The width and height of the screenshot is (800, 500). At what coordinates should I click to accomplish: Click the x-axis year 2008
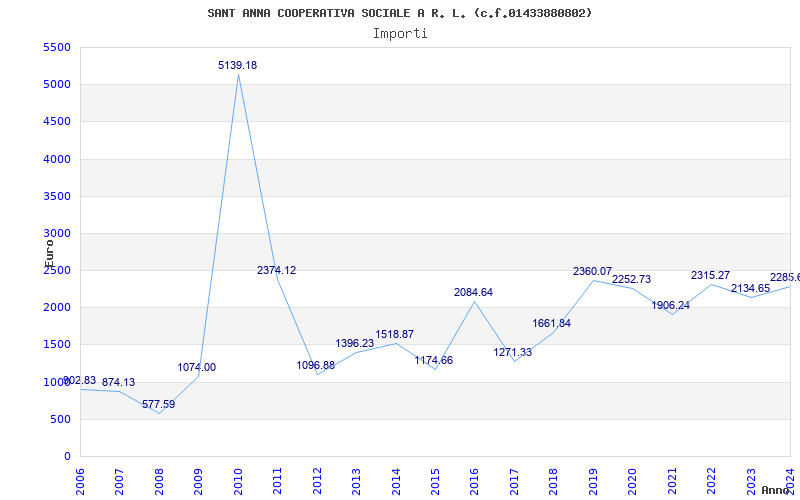coord(159,482)
